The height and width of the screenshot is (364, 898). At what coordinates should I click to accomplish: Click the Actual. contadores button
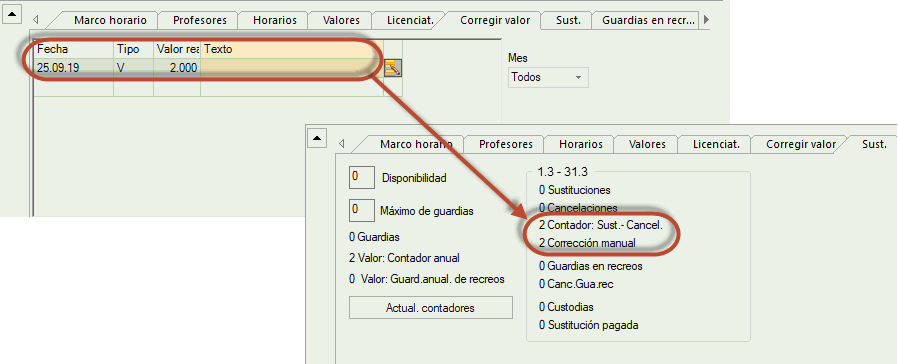(430, 308)
